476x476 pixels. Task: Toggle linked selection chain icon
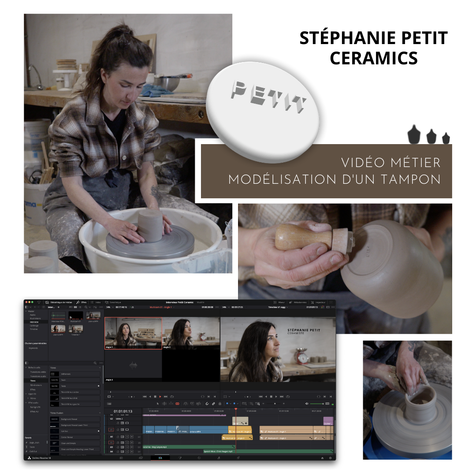pyautogui.click(x=213, y=404)
